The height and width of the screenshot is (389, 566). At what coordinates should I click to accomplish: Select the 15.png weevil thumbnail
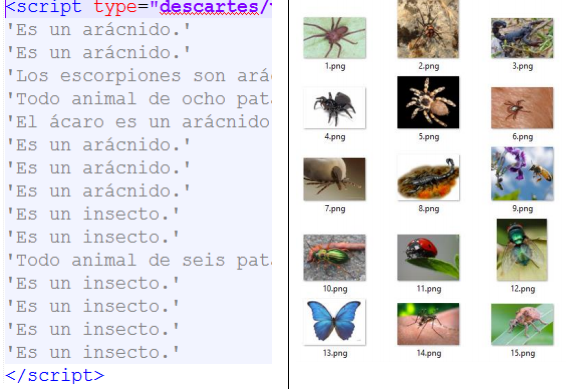pyautogui.click(x=522, y=324)
